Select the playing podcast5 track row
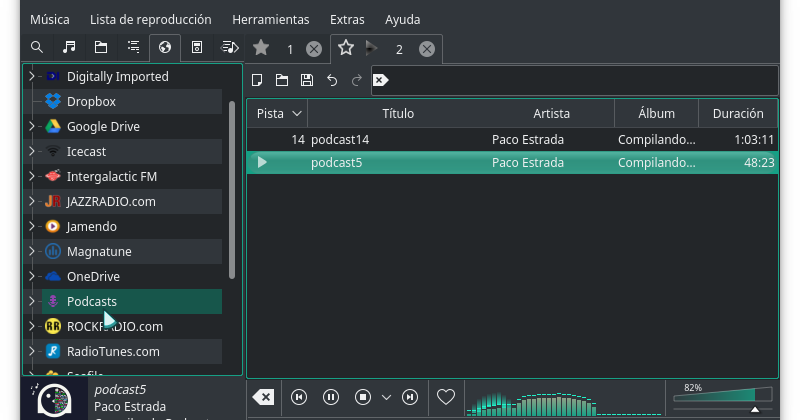The height and width of the screenshot is (420, 800). [x=512, y=162]
